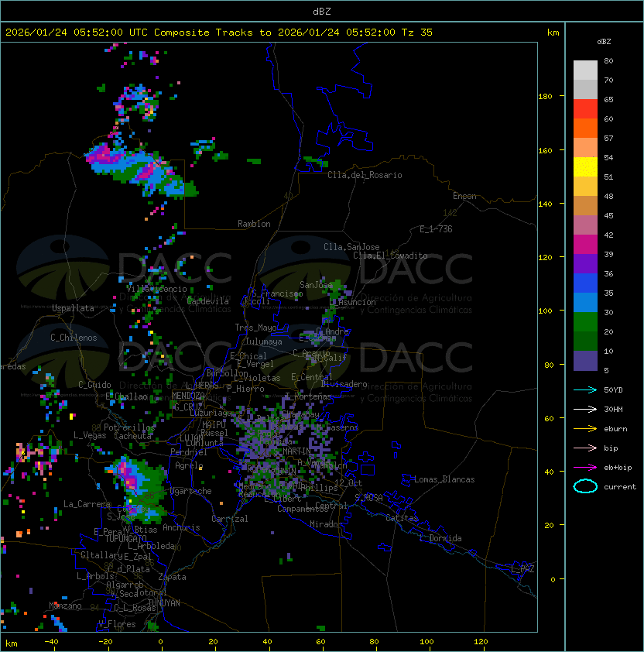
Task: Click the Encon location label
Action: click(x=464, y=196)
